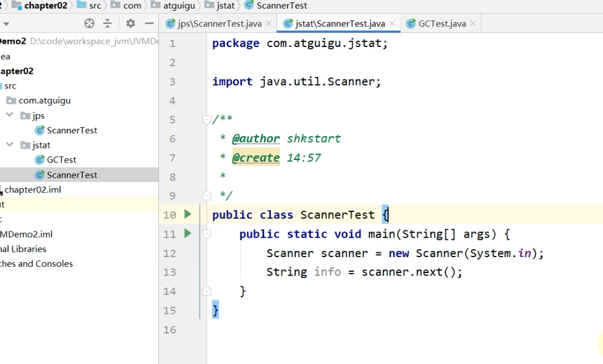This screenshot has width=603, height=364.
Task: Switch to jps\ScannerTest.java tab
Action: pyautogui.click(x=219, y=23)
